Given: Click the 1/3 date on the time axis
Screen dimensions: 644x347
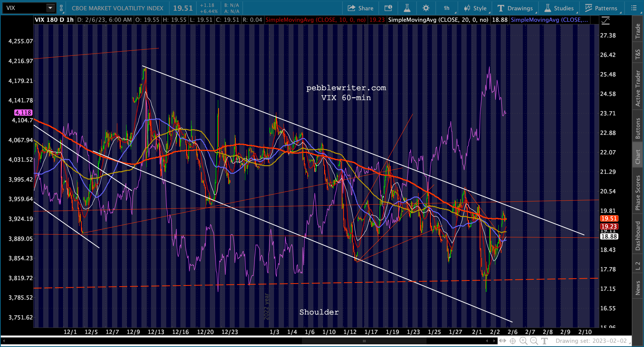Looking at the screenshot, I should (274, 332).
